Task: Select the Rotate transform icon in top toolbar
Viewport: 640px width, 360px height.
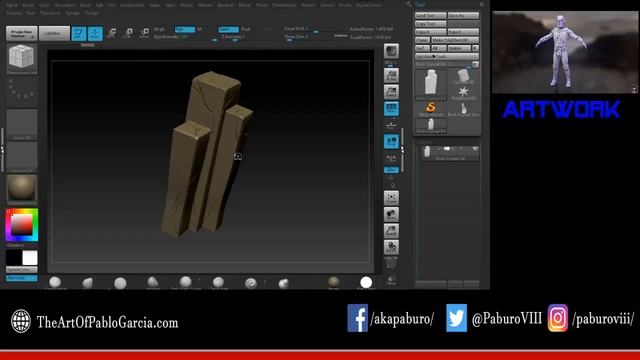Action: [x=144, y=33]
